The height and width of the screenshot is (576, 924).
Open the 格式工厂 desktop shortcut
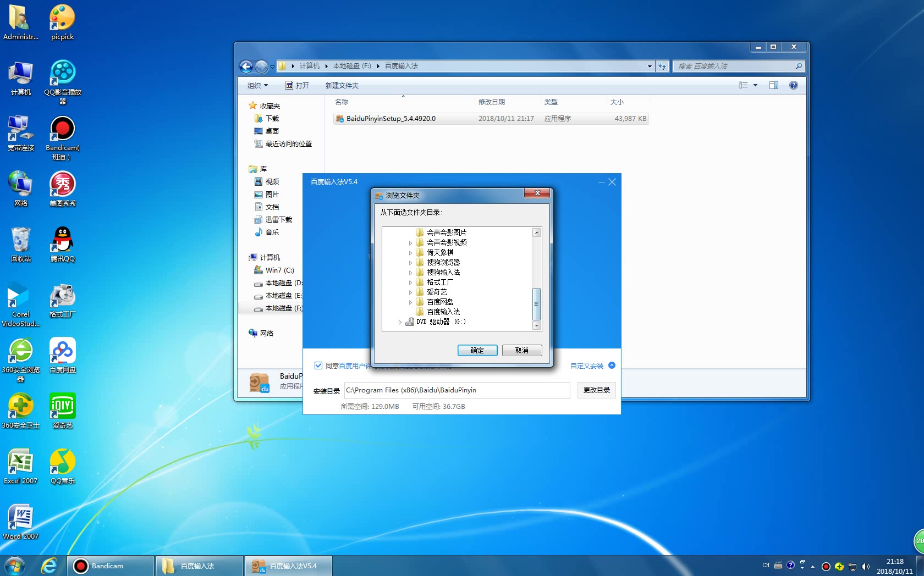coord(62,300)
